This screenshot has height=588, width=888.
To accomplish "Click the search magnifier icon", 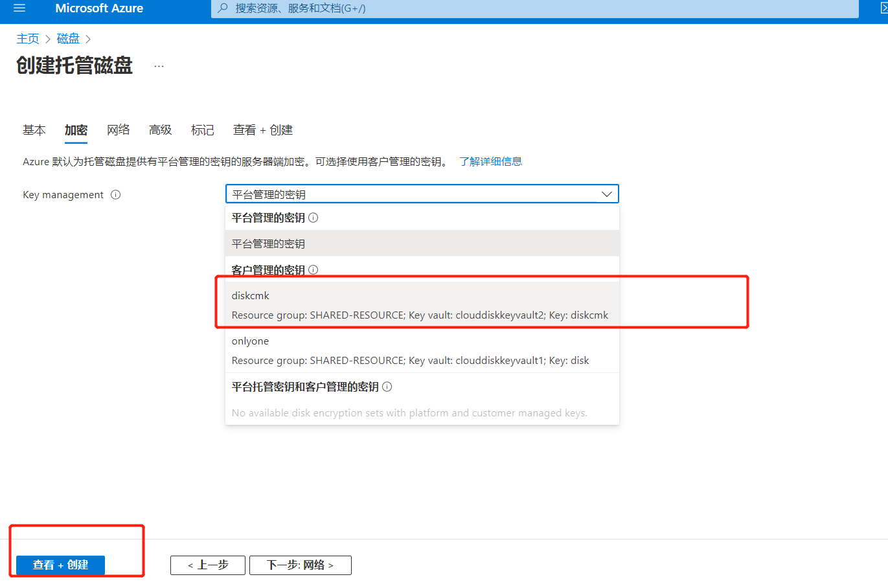I will [x=224, y=8].
